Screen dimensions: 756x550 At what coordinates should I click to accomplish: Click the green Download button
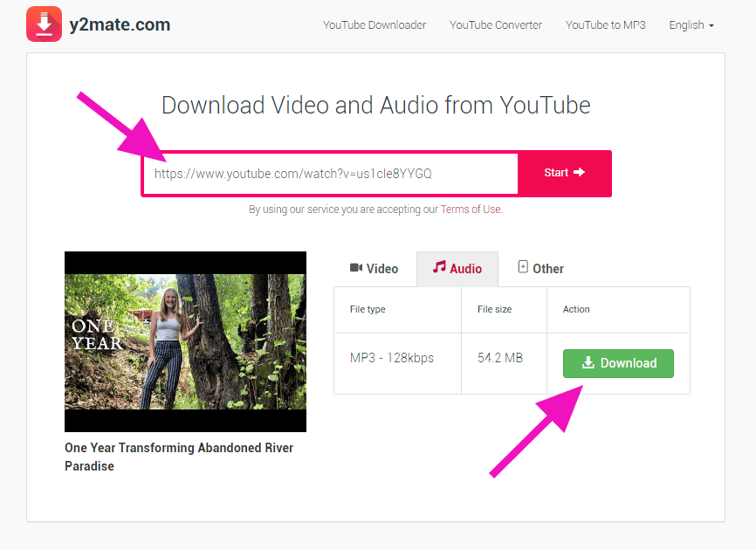click(x=618, y=363)
